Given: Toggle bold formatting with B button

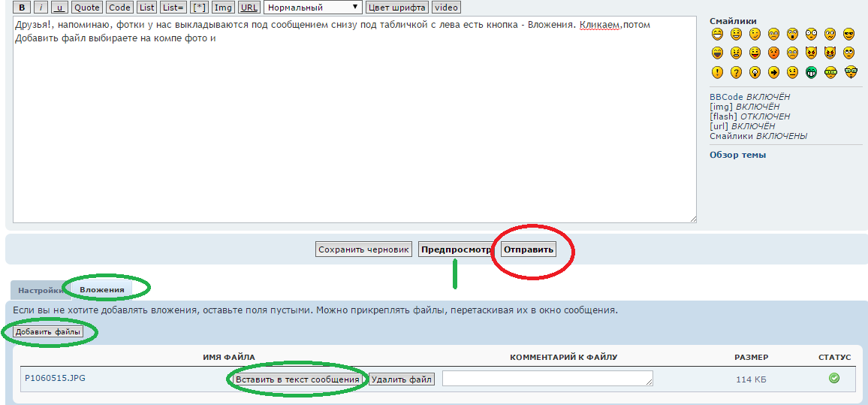Looking at the screenshot, I should [x=22, y=8].
